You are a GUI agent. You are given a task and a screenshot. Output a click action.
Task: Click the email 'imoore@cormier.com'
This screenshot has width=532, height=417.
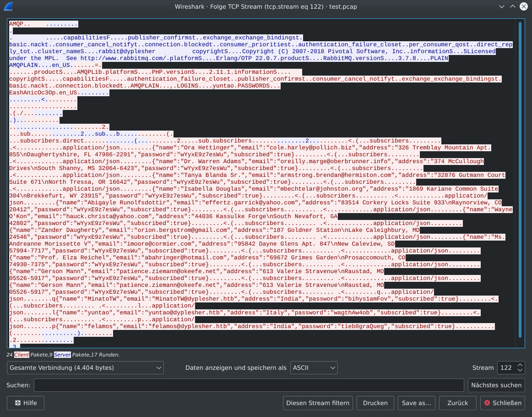click(x=159, y=244)
